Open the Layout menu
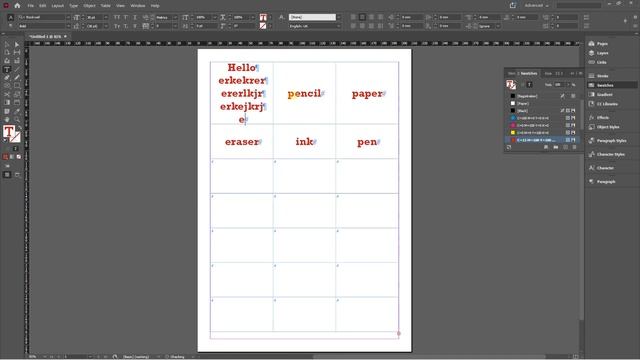The image size is (640, 360). point(58,6)
